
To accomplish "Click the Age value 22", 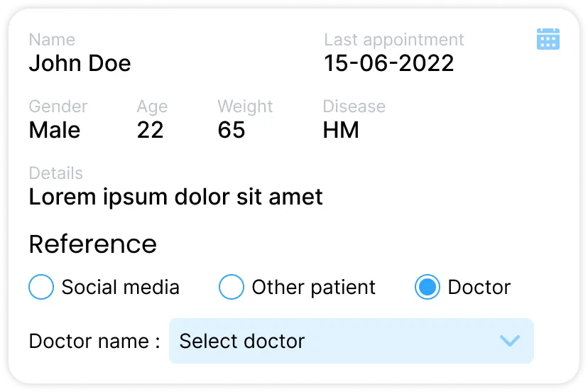I will coord(151,131).
